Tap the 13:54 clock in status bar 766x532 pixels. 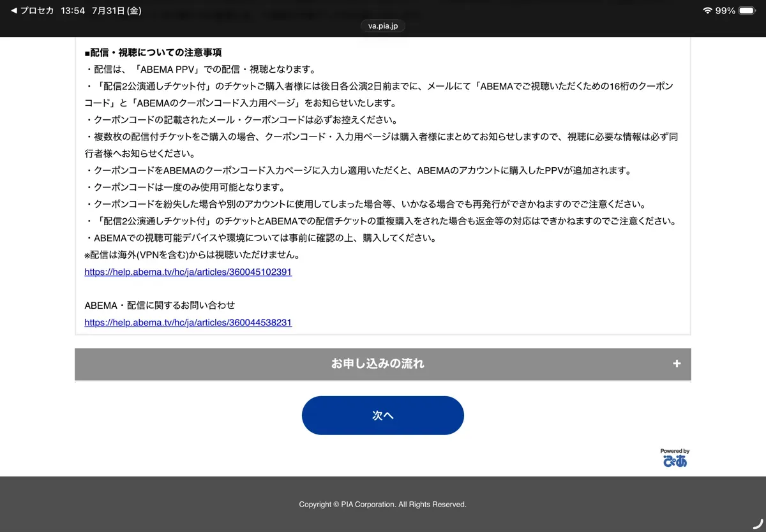pos(74,11)
